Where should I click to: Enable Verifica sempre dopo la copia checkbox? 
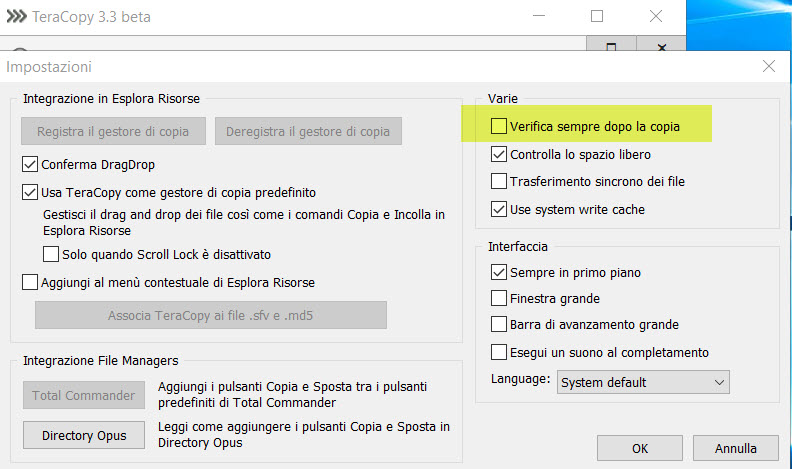click(499, 126)
